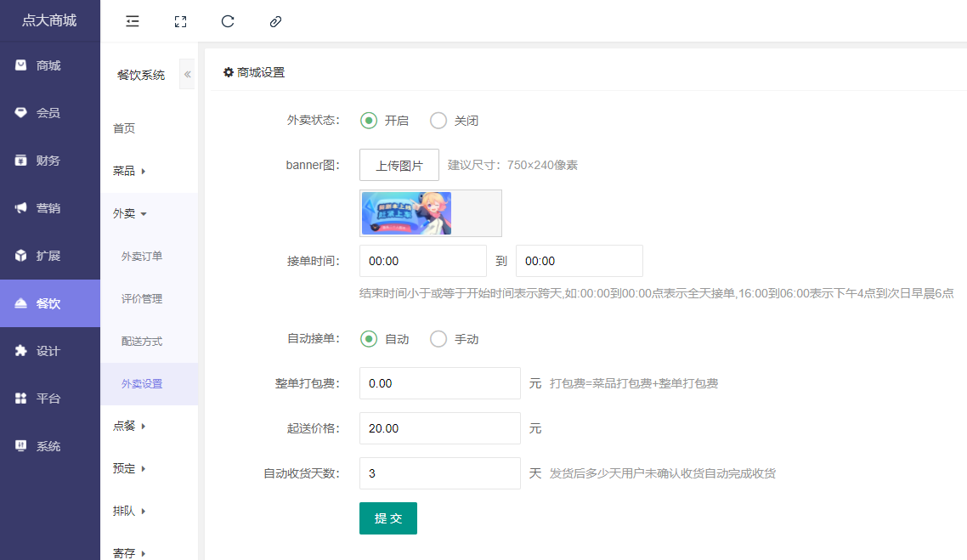Click the 餐饮 sidebar icon
Viewport: 967px width, 560px height.
(x=21, y=303)
